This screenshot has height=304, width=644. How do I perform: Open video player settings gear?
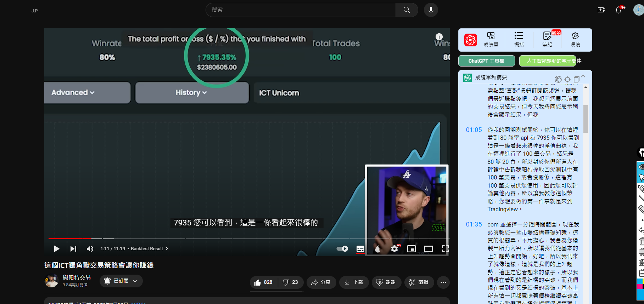(x=394, y=249)
